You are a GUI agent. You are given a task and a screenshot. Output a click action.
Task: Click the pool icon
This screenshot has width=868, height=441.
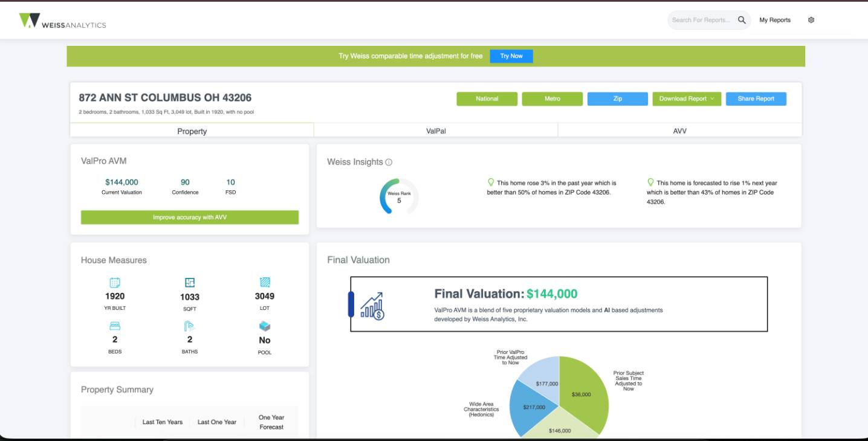click(265, 326)
